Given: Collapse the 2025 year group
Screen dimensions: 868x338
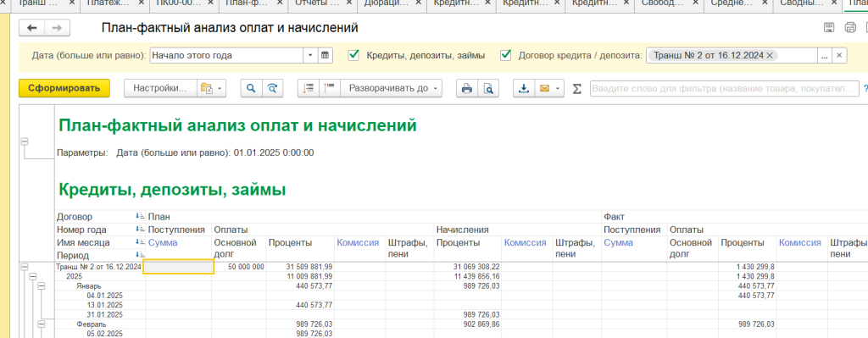Looking at the screenshot, I should (x=33, y=276).
